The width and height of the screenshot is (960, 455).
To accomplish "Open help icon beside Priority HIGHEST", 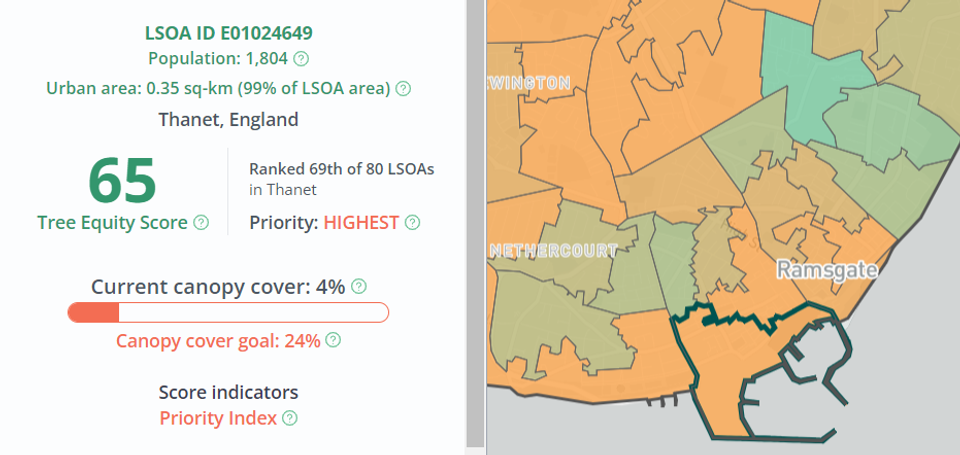I will (x=413, y=222).
